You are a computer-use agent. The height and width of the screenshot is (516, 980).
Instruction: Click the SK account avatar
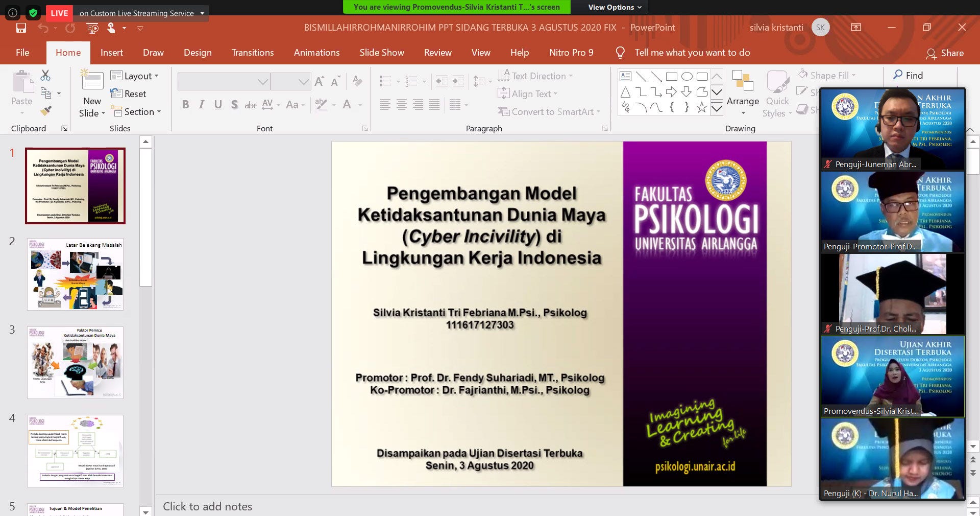pyautogui.click(x=820, y=28)
